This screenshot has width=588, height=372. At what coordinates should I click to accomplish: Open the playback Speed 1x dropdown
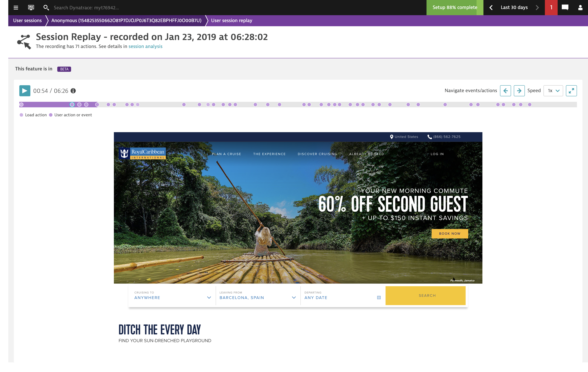[x=553, y=91]
